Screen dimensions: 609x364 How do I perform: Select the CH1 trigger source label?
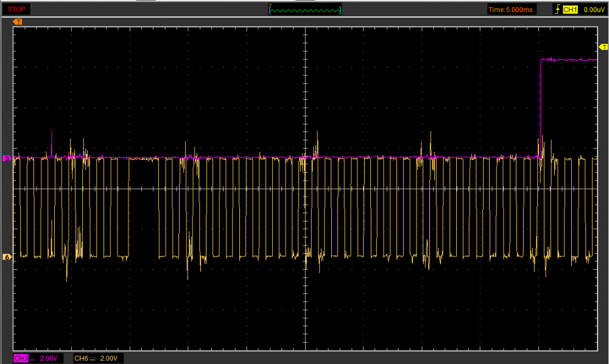click(569, 9)
